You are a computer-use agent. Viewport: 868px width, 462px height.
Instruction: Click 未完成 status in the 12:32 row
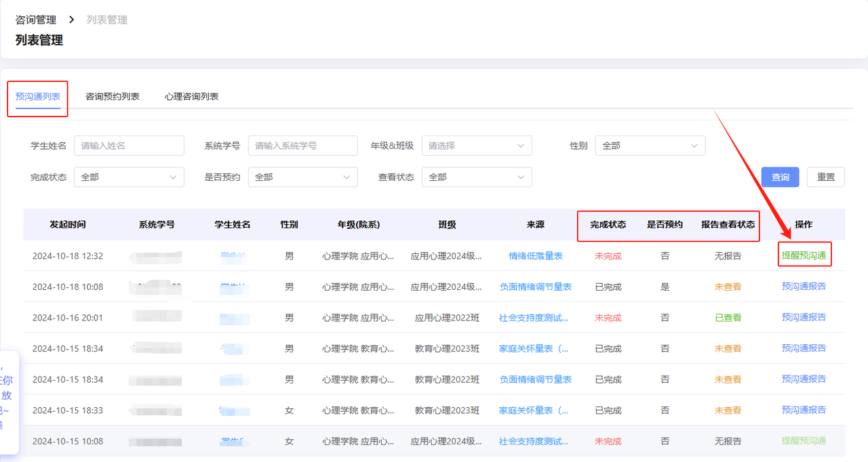[608, 256]
